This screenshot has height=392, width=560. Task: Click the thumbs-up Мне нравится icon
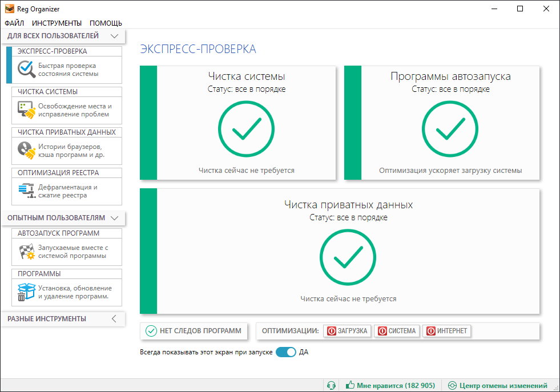click(x=350, y=385)
